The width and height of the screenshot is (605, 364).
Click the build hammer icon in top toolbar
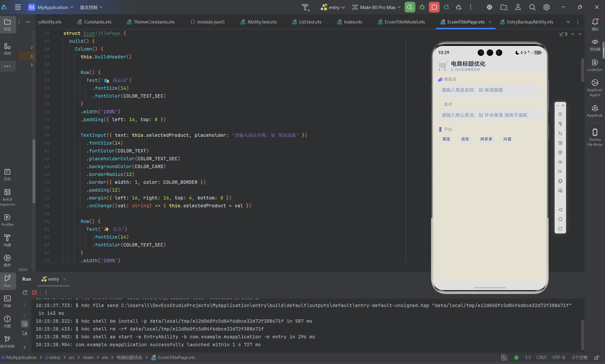click(305, 7)
